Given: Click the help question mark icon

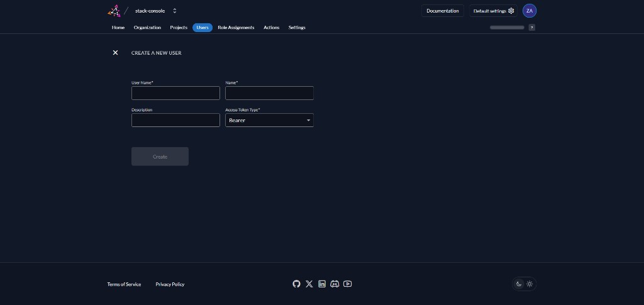Looking at the screenshot, I should (x=532, y=28).
